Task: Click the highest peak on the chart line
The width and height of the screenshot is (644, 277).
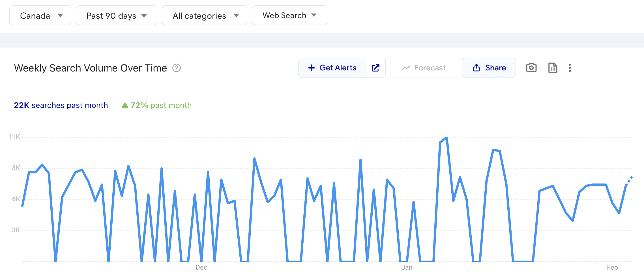Action: coord(446,138)
